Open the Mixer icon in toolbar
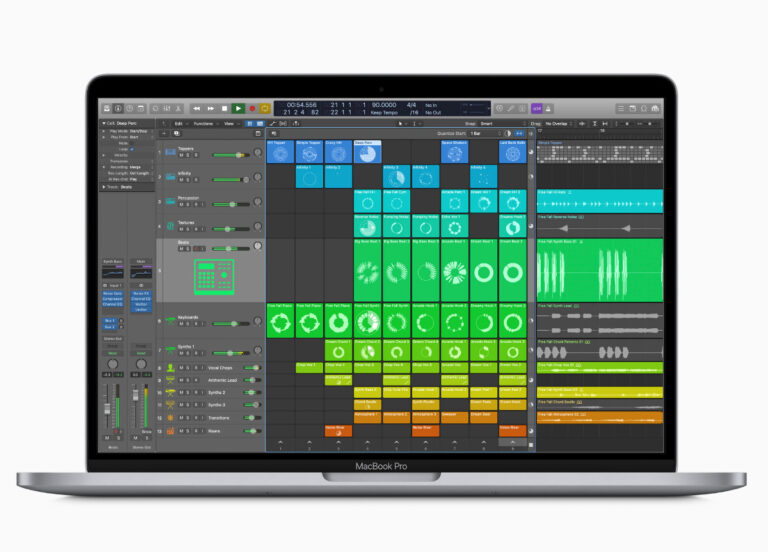The image size is (768, 552). click(167, 108)
